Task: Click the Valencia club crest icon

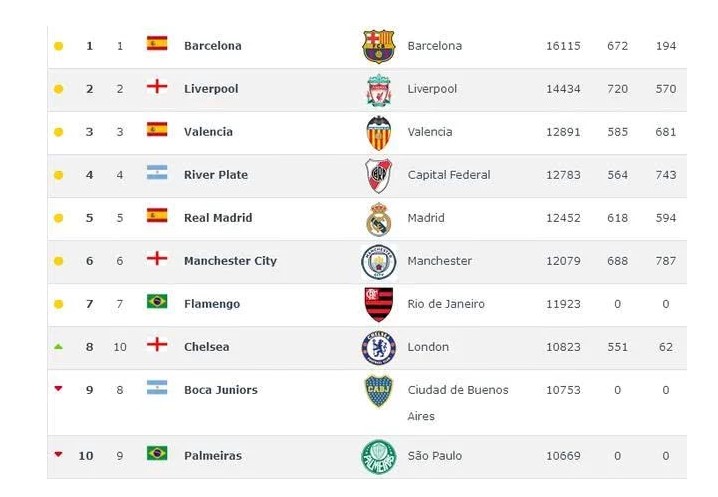Action: [x=378, y=132]
